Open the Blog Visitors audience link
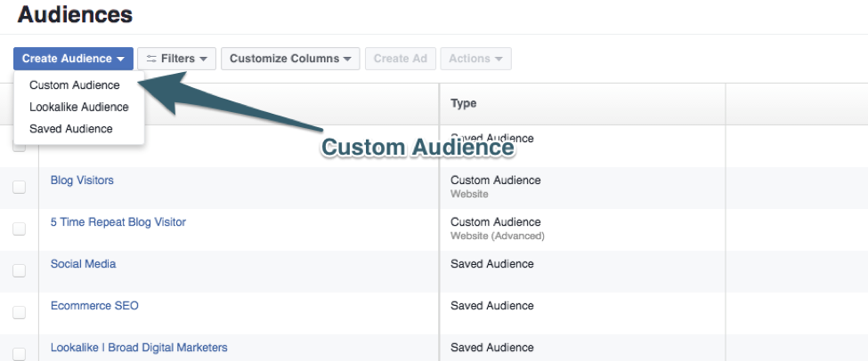868x361 pixels. pyautogui.click(x=82, y=180)
